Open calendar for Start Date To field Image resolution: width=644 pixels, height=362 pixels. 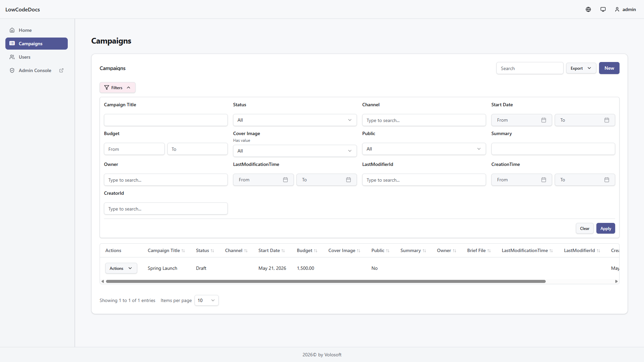pyautogui.click(x=607, y=120)
